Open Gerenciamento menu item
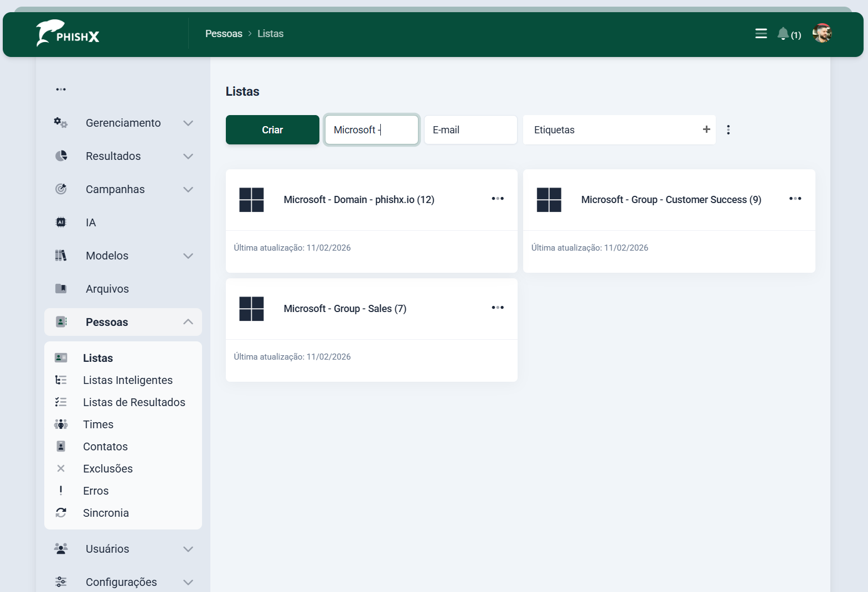The image size is (868, 592). tap(123, 123)
